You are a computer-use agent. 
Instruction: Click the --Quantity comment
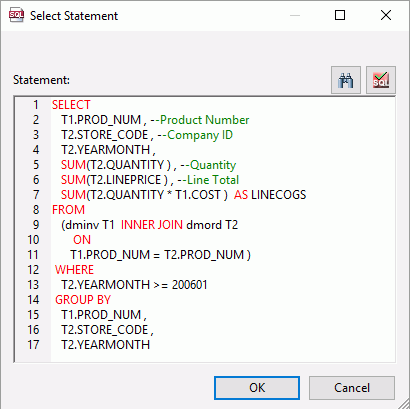pyautogui.click(x=208, y=165)
